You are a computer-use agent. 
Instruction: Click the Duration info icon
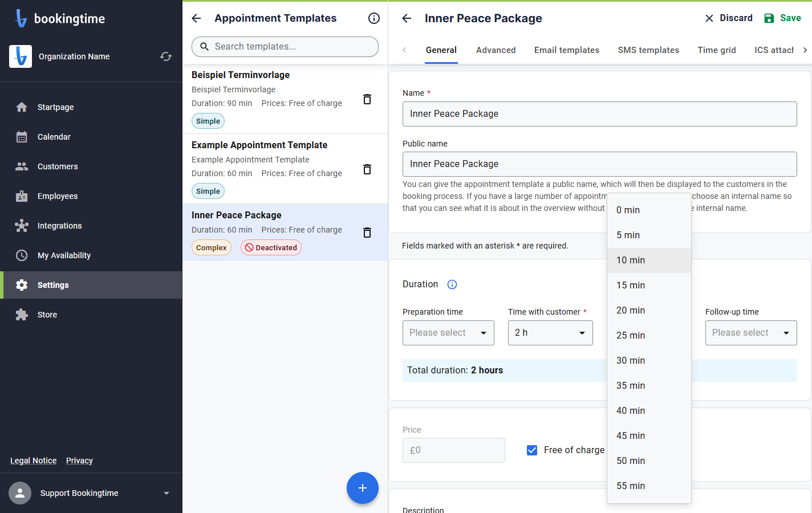point(452,284)
